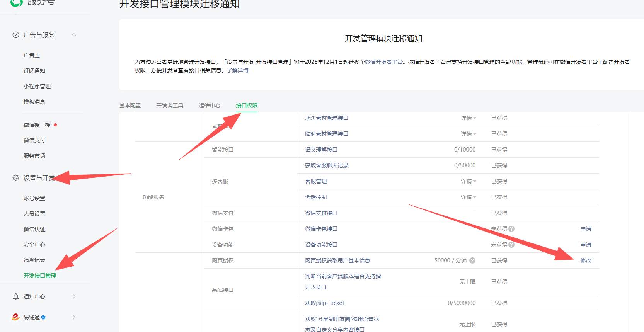Click the help icon next to 设备功能接口 未获得

coord(511,245)
